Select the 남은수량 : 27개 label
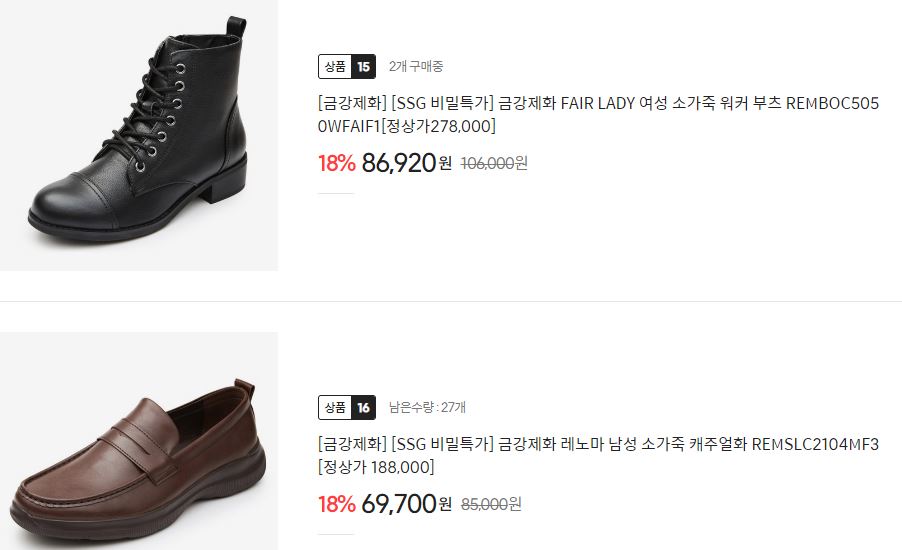Viewport: 902px width, 550px height. coord(427,407)
